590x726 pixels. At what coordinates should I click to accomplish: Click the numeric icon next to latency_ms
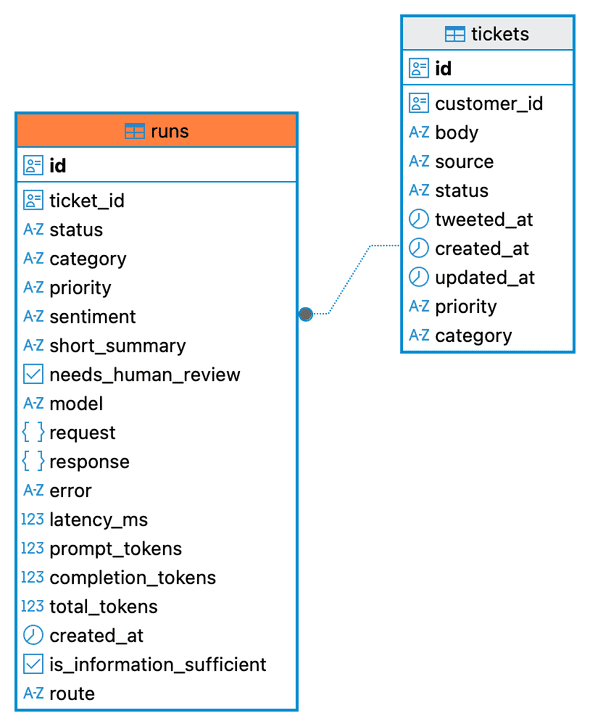(x=32, y=519)
